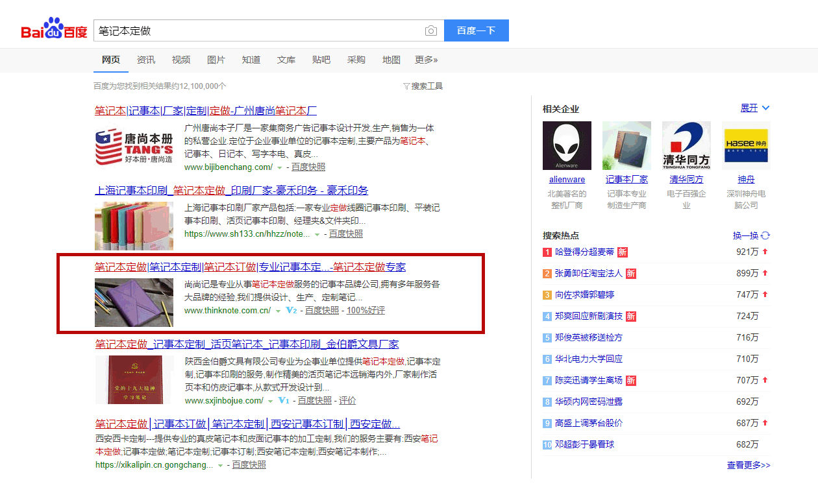This screenshot has width=818, height=504.
Task: Open Alienware company logo
Action: click(x=567, y=146)
